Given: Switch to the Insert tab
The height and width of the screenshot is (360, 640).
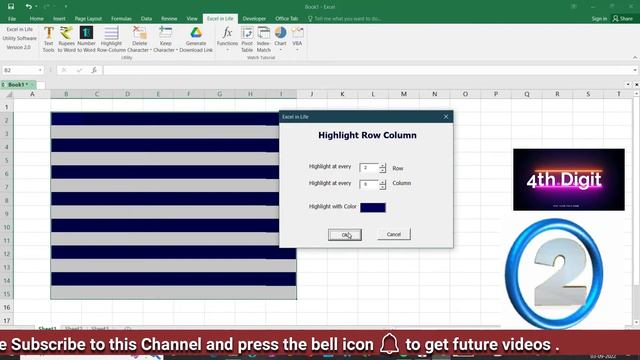Looking at the screenshot, I should coord(59,19).
